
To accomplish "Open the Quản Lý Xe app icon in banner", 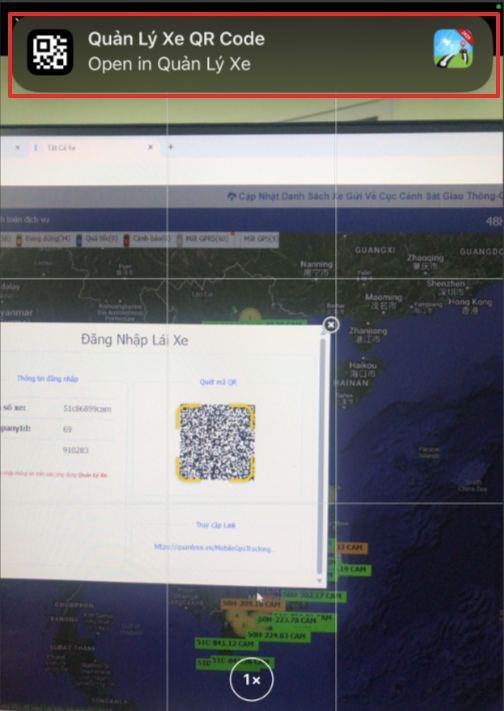I will click(453, 49).
